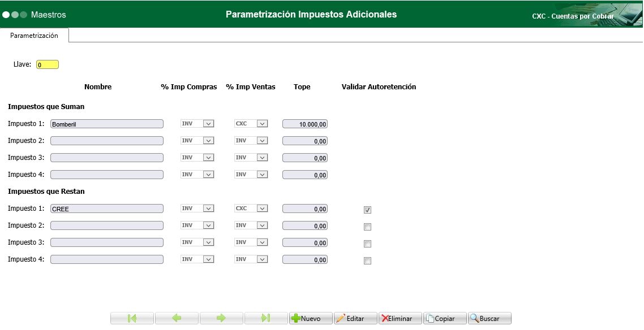Select the Tope value for Bomberil
This screenshot has width=644, height=330.
coord(304,123)
